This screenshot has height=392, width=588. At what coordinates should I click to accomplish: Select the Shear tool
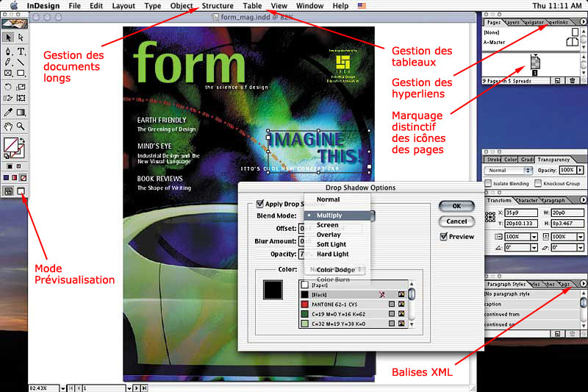8,98
